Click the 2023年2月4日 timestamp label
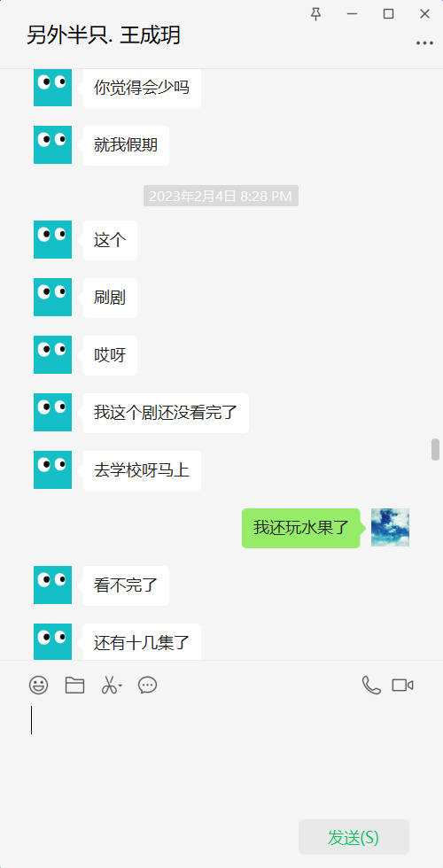Screen dimensions: 443x868 pyautogui.click(x=221, y=196)
